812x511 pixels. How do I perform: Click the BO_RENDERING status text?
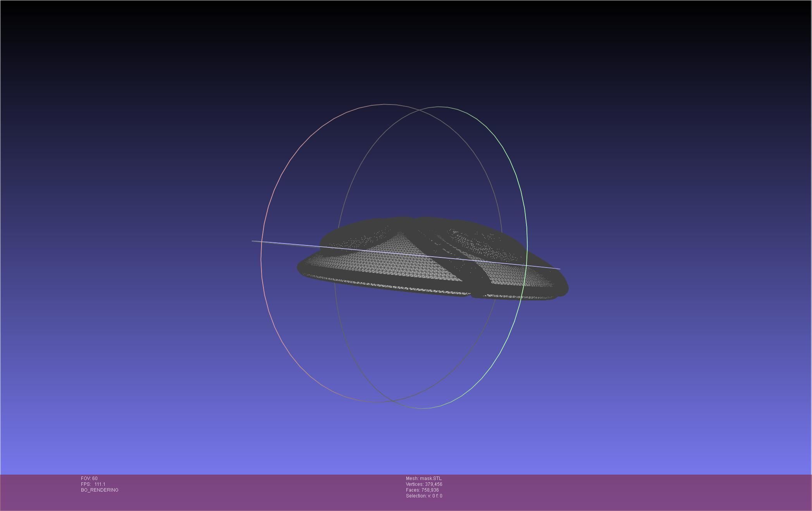pyautogui.click(x=100, y=490)
